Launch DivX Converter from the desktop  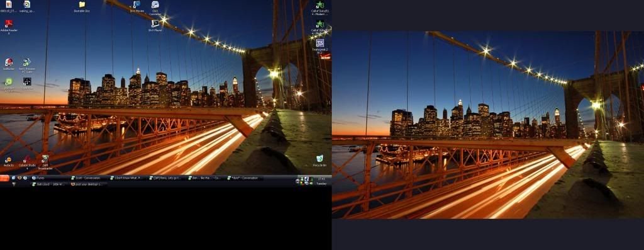[155, 8]
